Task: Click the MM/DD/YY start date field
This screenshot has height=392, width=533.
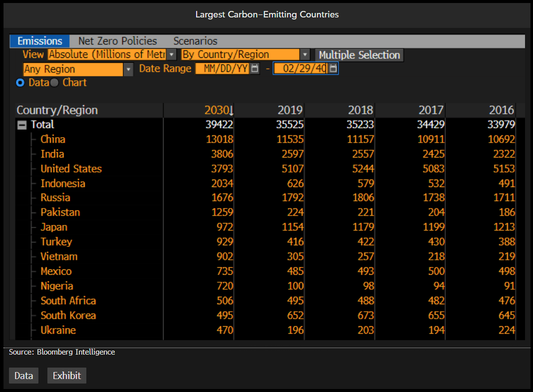Action: pos(223,69)
